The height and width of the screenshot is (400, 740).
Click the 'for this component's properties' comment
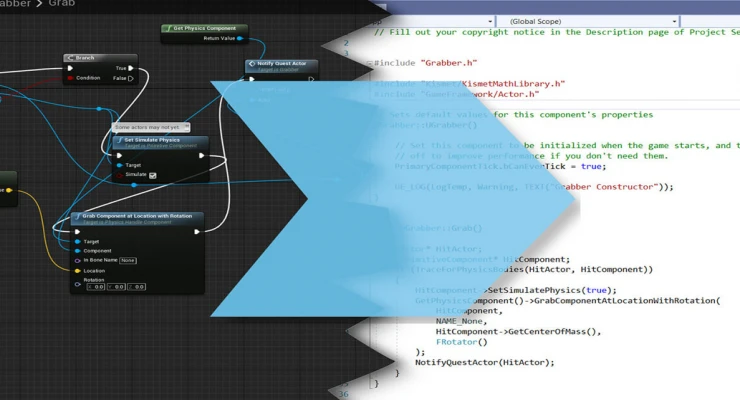[x=573, y=115]
